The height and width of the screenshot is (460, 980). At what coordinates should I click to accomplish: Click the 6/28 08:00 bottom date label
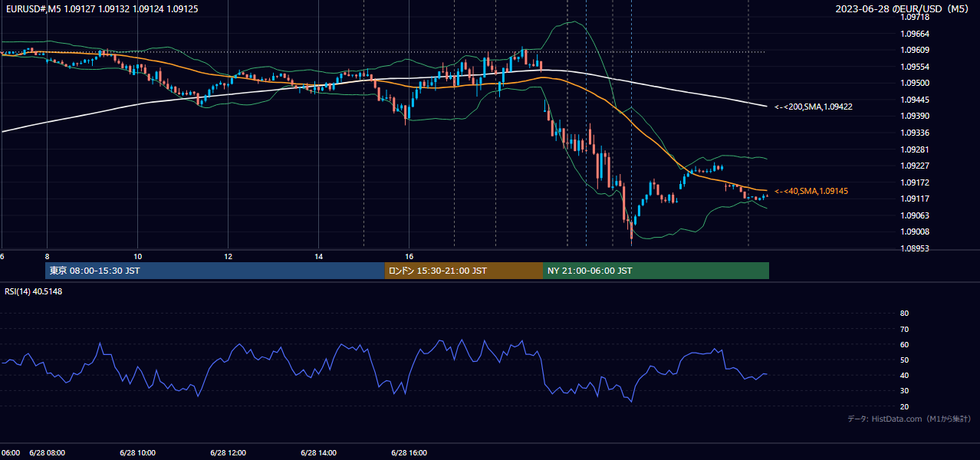tap(48, 453)
